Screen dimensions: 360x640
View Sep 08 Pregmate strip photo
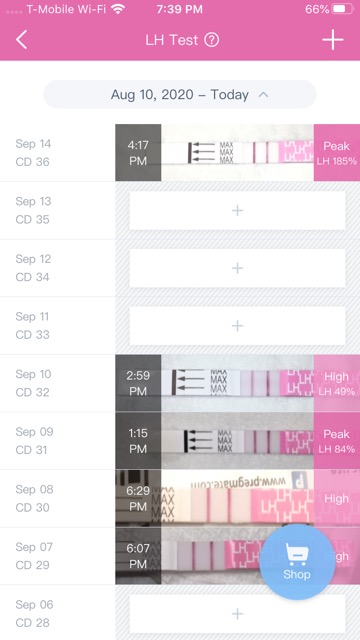237,498
